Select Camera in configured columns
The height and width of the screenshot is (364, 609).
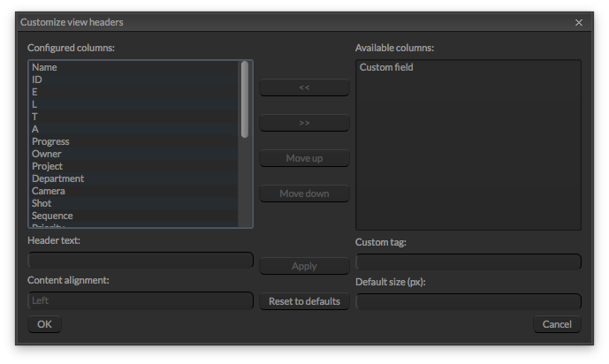point(134,192)
